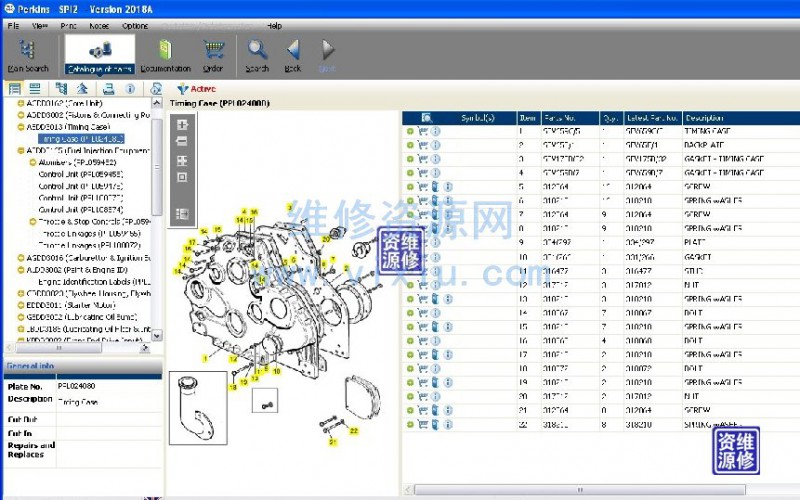The height and width of the screenshot is (500, 800).
Task: Select the Catalogue of items button
Action: click(x=100, y=55)
